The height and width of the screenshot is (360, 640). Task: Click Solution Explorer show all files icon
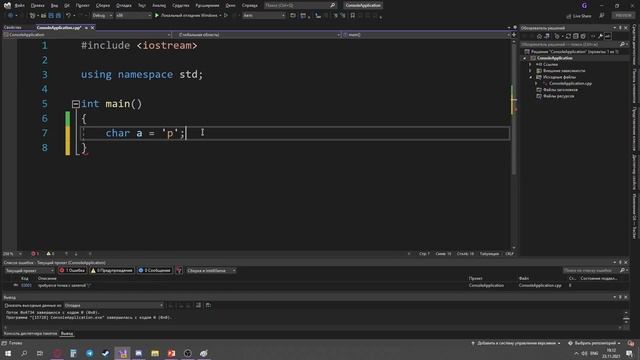(583, 36)
